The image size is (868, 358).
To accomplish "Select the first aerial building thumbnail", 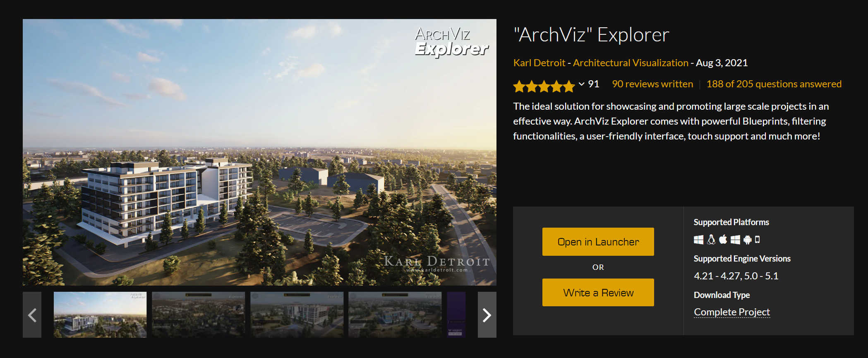I will (100, 315).
